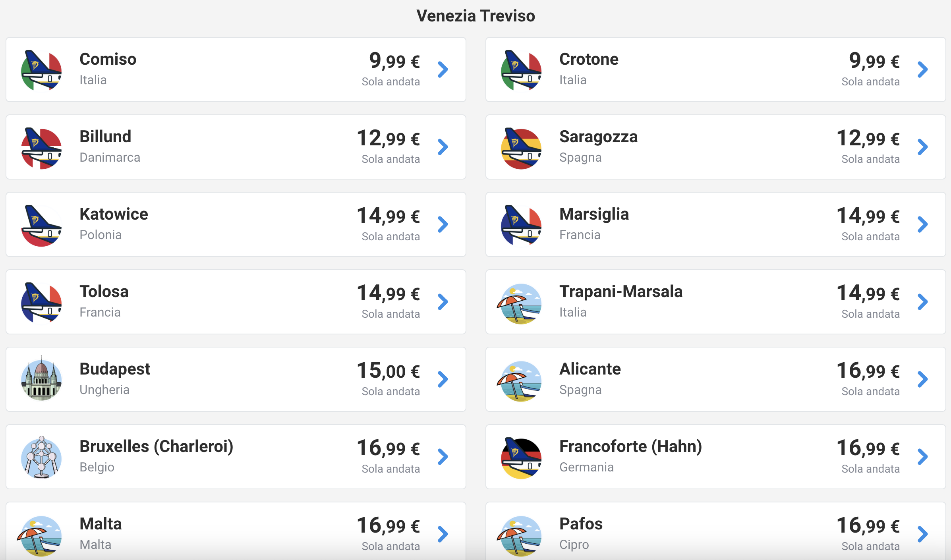Click the Budapest 15,00 € price
951x560 pixels.
tap(388, 371)
